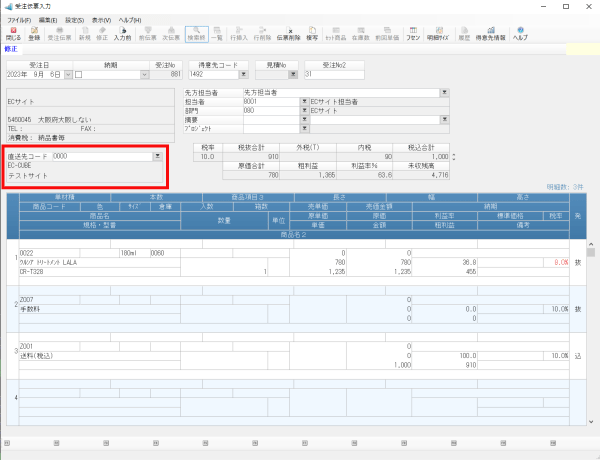The image size is (600, 460).
Task: Open the ヘルプ(H) menu
Action: pyautogui.click(x=130, y=20)
